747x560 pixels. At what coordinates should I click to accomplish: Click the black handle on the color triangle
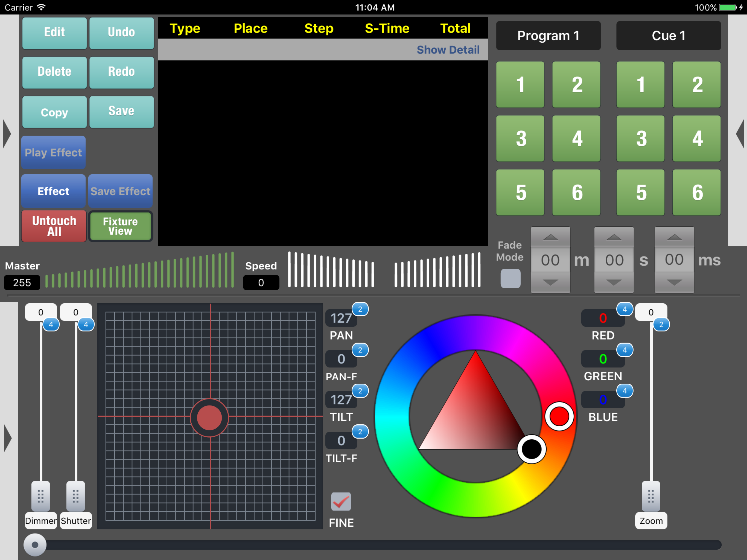pyautogui.click(x=532, y=449)
